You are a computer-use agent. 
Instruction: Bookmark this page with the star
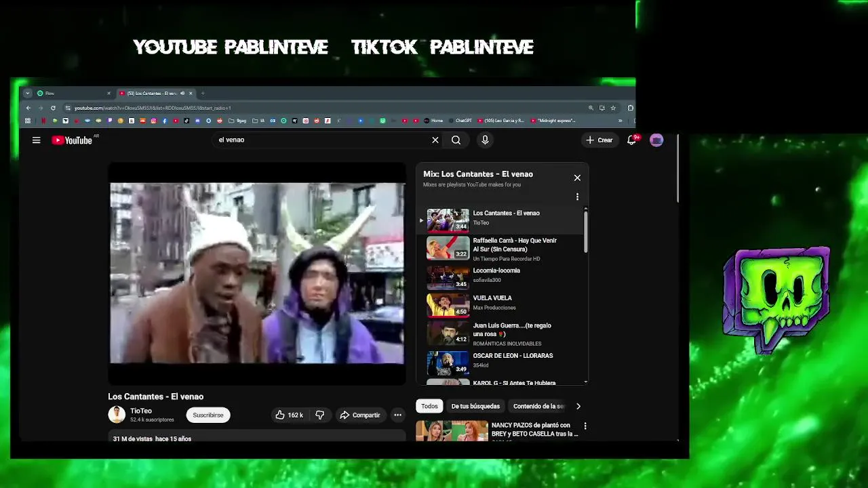(613, 108)
